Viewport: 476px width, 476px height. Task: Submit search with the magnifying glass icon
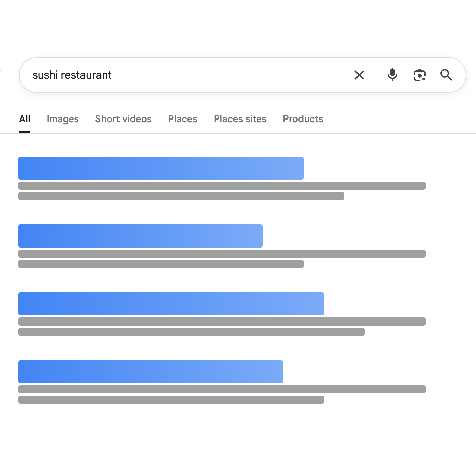click(446, 75)
